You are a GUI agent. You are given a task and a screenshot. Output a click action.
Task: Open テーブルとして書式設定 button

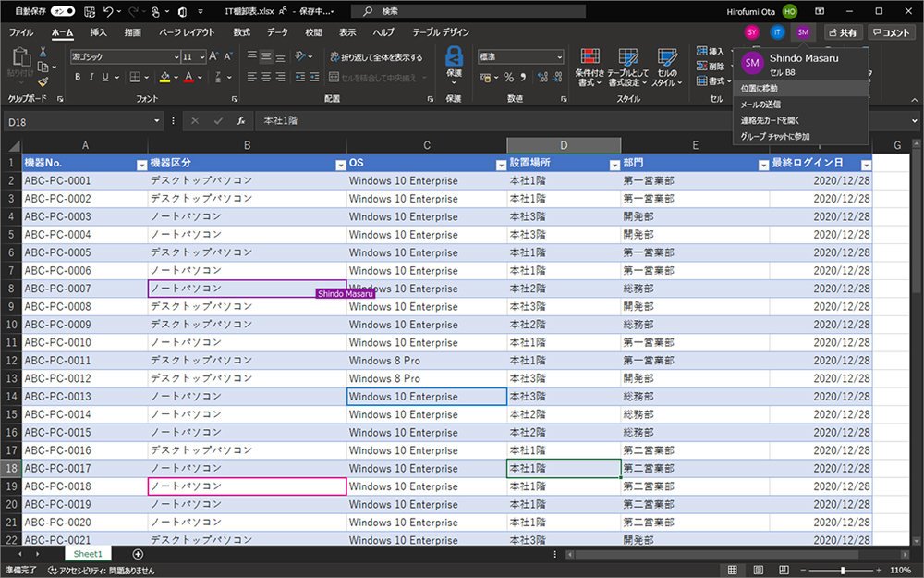628,68
